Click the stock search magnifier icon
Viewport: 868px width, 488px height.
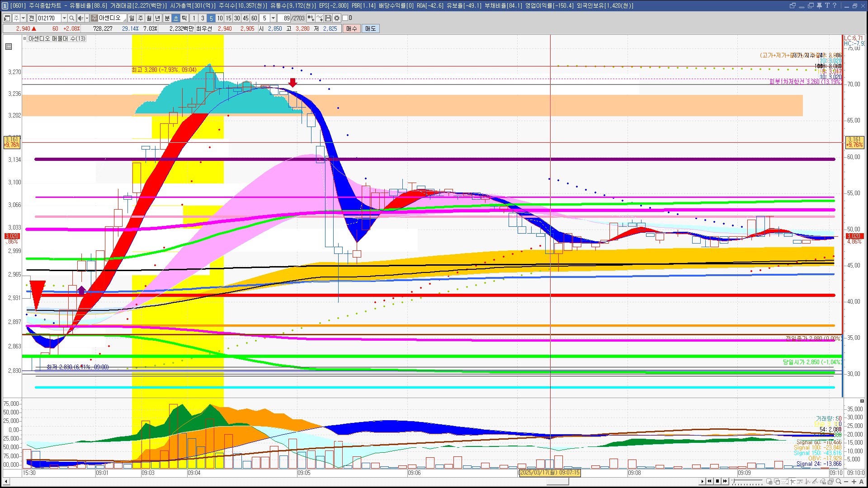(72, 18)
